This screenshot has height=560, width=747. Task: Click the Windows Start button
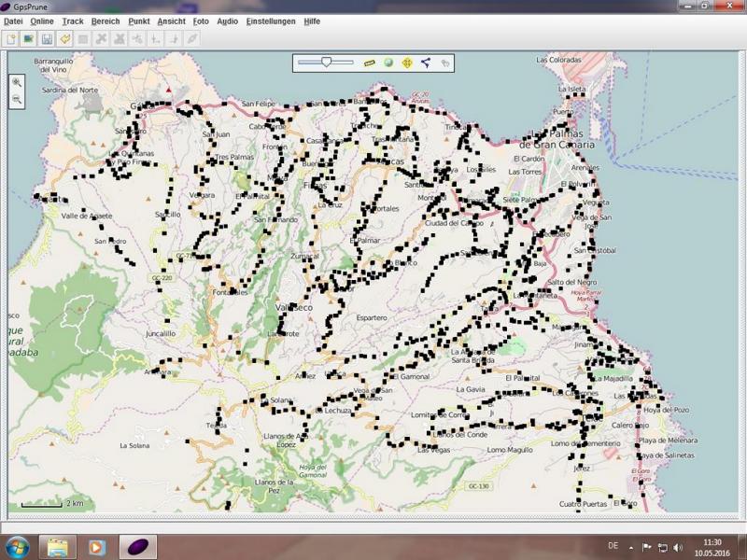point(18,547)
